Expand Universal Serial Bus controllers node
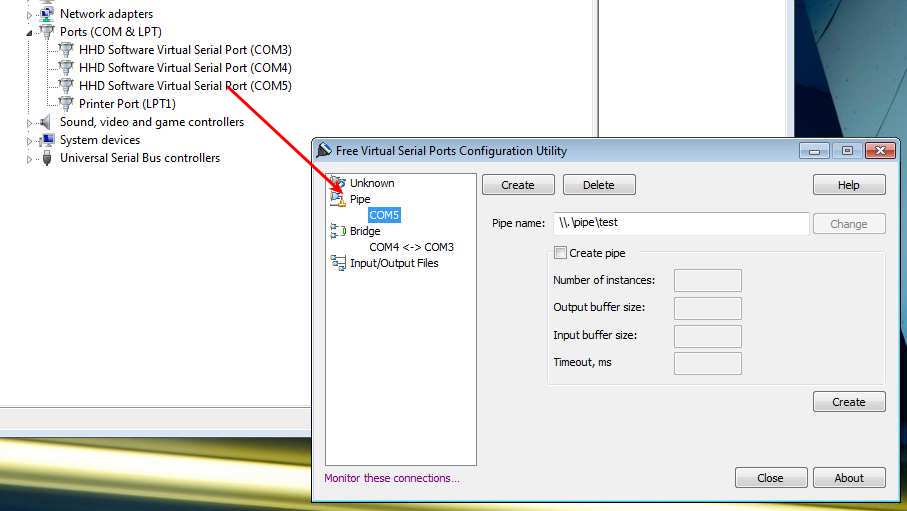The width and height of the screenshot is (907, 511). 30,159
